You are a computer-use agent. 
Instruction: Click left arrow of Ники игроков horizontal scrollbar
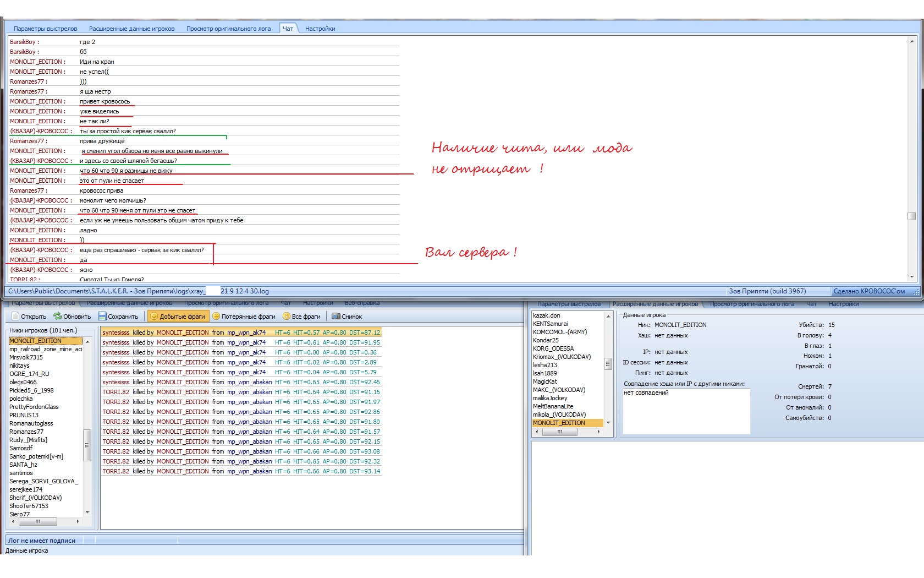13,521
